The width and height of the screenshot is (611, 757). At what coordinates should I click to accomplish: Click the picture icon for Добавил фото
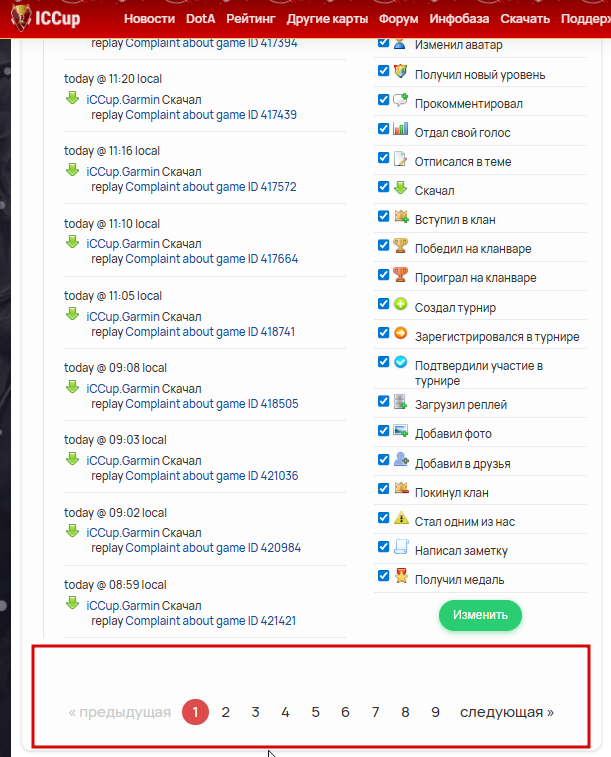(x=401, y=431)
